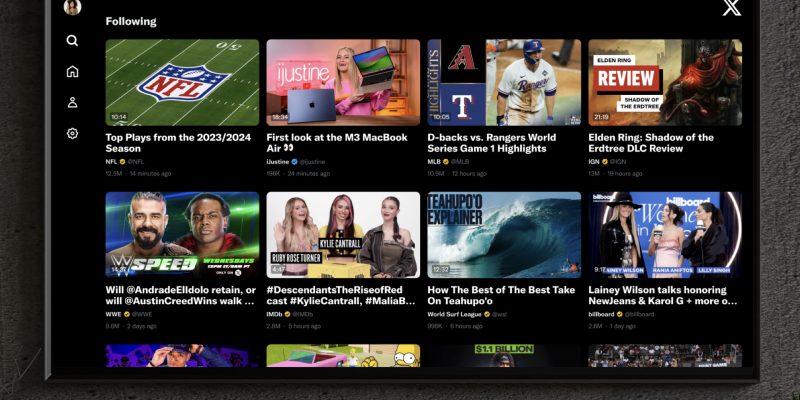The width and height of the screenshot is (800, 400).
Task: Play the D-backs vs. Rangers highlights thumbnail
Action: pos(504,83)
